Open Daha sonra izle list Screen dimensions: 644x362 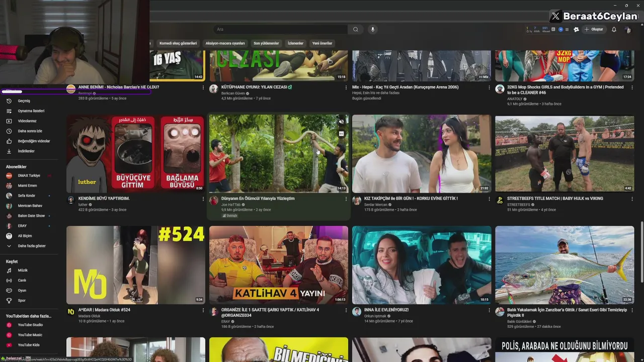pos(30,131)
